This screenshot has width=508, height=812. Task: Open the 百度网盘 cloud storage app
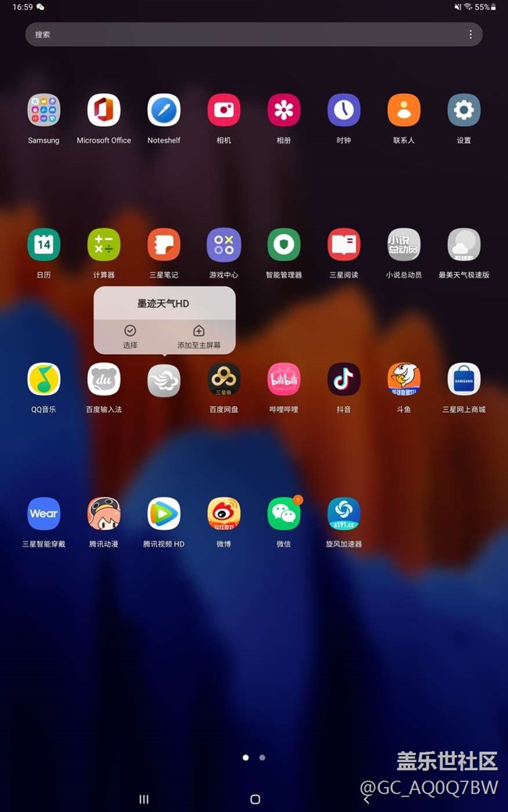(x=224, y=380)
